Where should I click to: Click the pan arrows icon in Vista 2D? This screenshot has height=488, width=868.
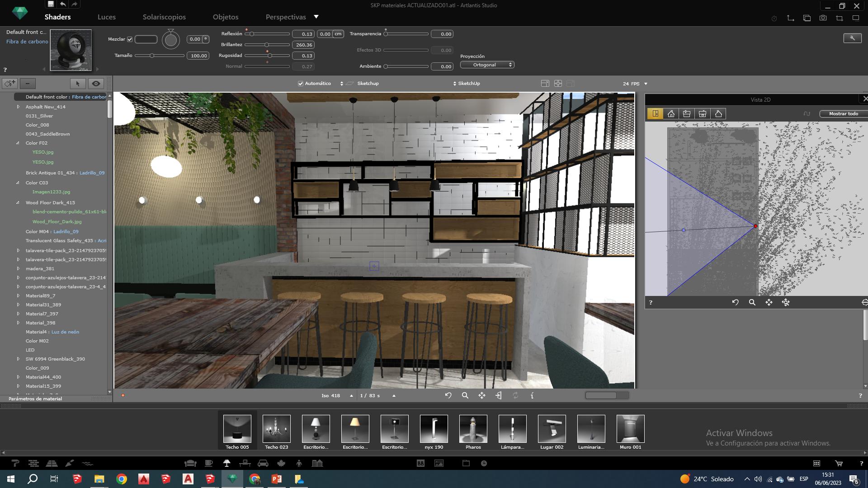769,302
